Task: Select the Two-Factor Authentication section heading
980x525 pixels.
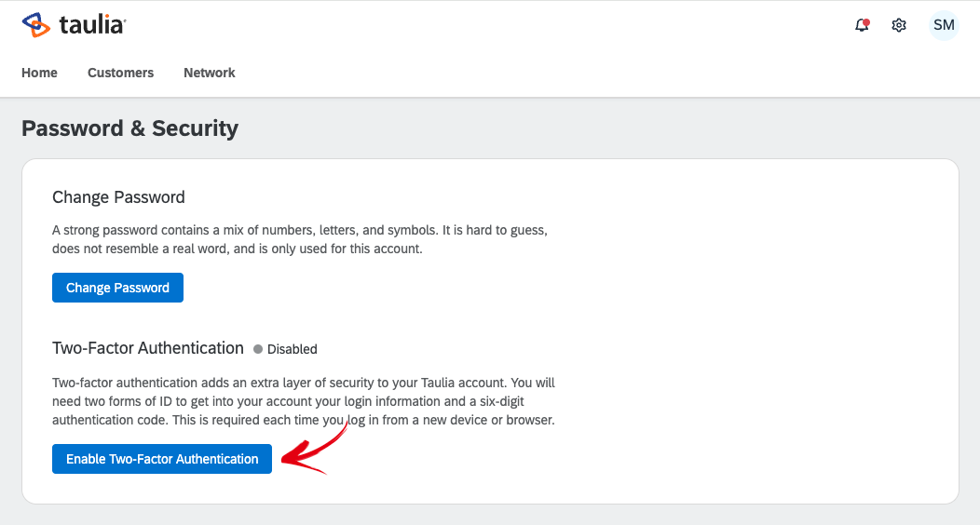Action: tap(148, 348)
